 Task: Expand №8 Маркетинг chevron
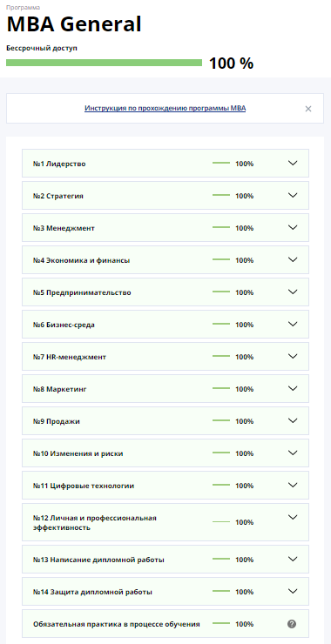(x=293, y=388)
